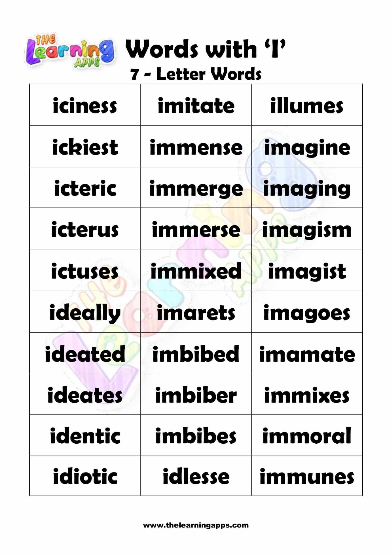
Task: Select the word 'imitate'
Action: pyautogui.click(x=196, y=105)
